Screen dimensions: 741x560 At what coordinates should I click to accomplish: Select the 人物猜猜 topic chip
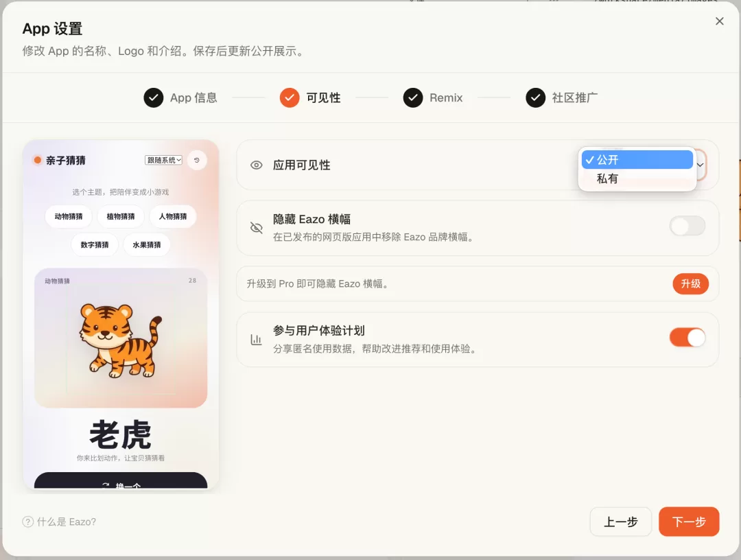(172, 216)
